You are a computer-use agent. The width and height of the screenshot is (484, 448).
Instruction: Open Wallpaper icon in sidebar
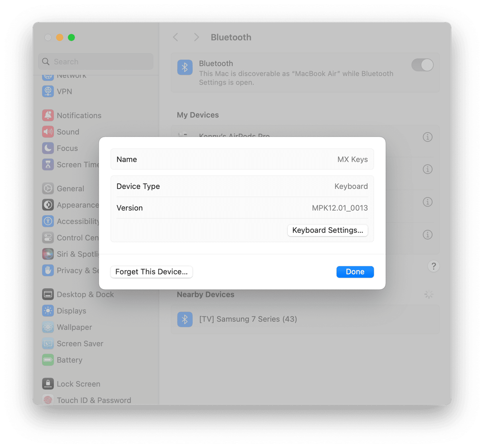[48, 327]
